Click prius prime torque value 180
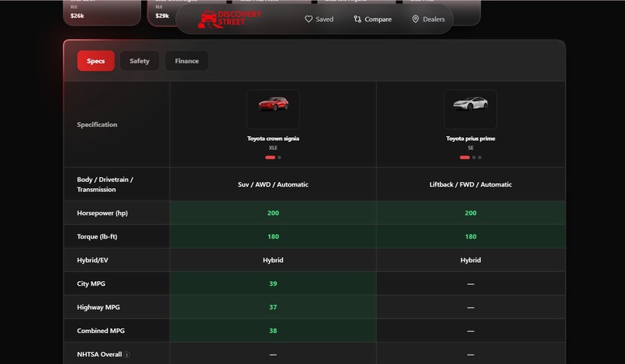Screen dimensions: 625x364 tap(471, 236)
